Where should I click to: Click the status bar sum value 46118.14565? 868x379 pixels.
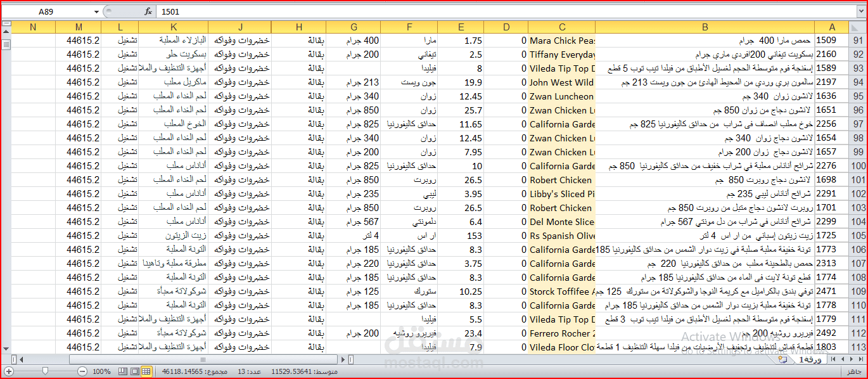(x=182, y=371)
